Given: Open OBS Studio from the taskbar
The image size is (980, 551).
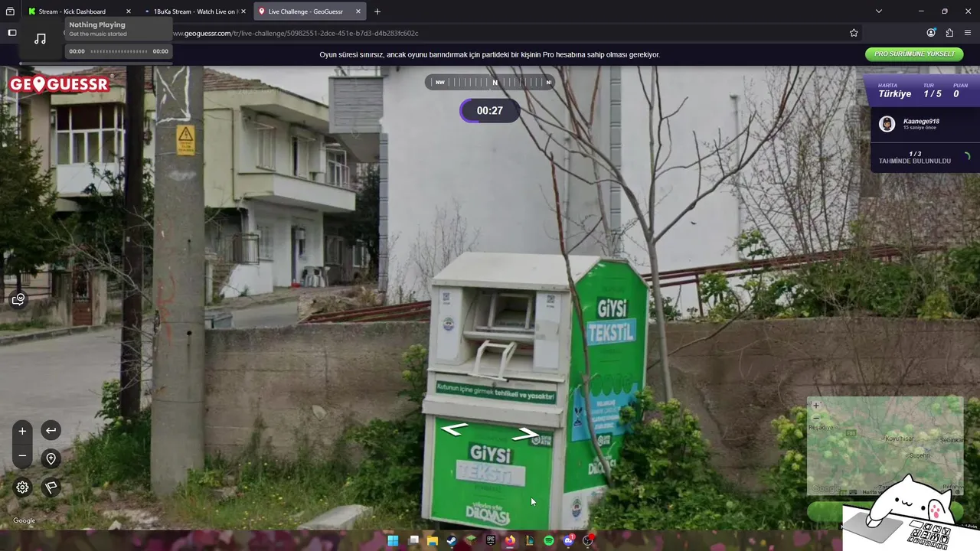Looking at the screenshot, I should [588, 540].
